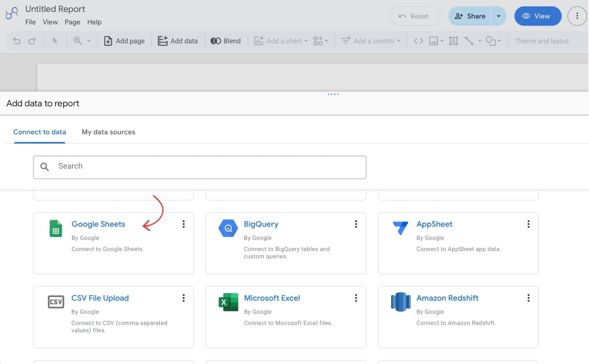Screen dimensions: 589x364
Task: Expand the shape type dropdown arrow
Action: pos(499,41)
